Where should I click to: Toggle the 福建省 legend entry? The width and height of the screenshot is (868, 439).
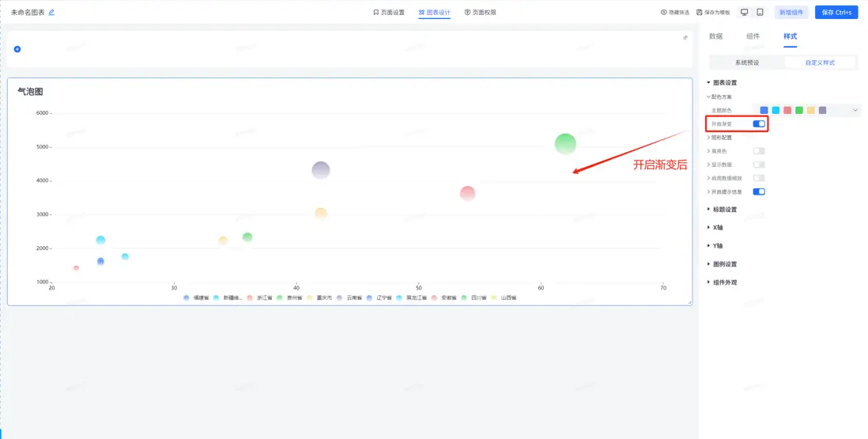pos(196,298)
